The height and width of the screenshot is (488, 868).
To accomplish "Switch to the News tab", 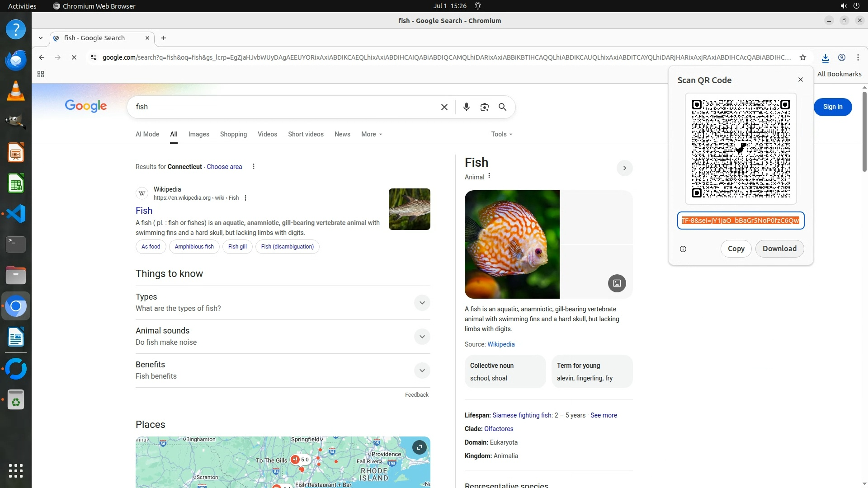I will pyautogui.click(x=342, y=134).
